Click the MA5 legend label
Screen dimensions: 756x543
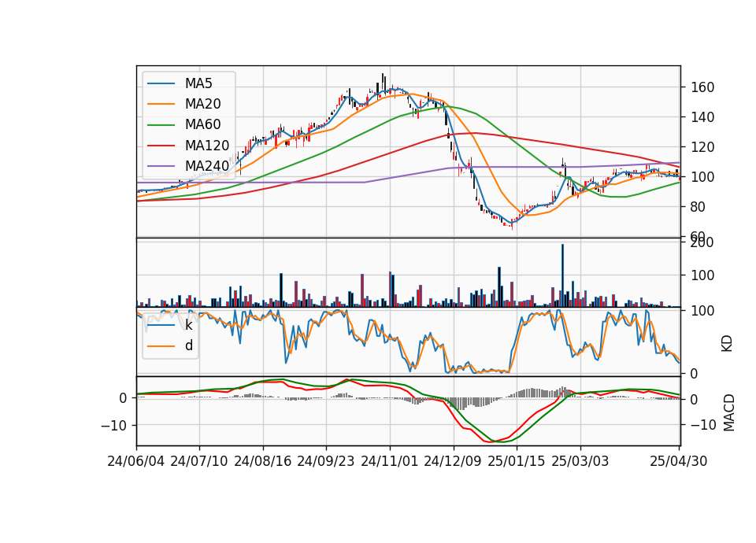pyautogui.click(x=198, y=83)
